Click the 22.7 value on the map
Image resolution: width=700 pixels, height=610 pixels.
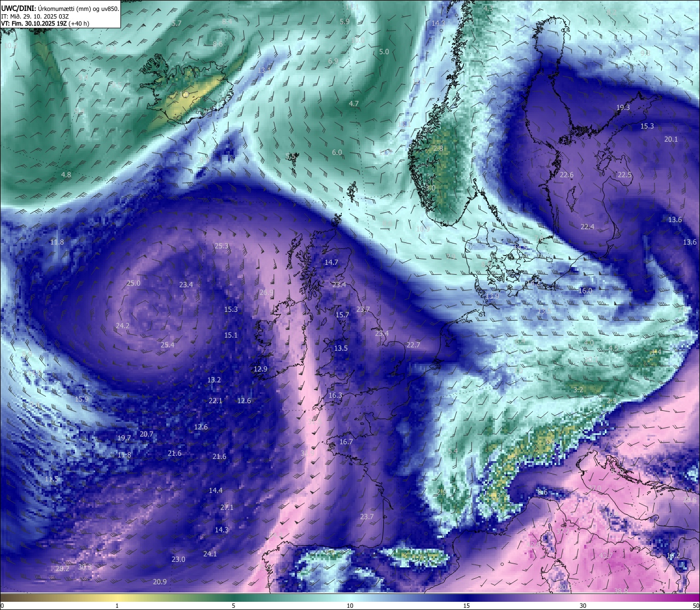click(x=413, y=345)
